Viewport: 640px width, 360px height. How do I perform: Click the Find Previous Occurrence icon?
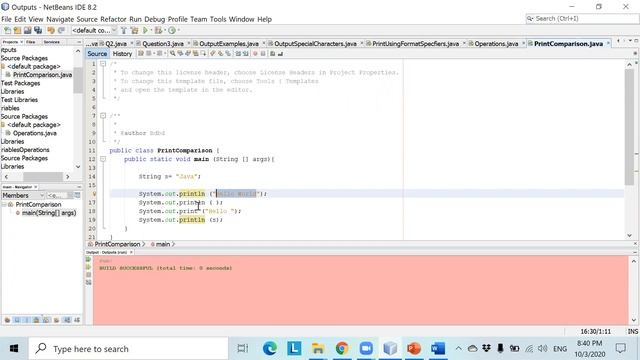(x=180, y=53)
